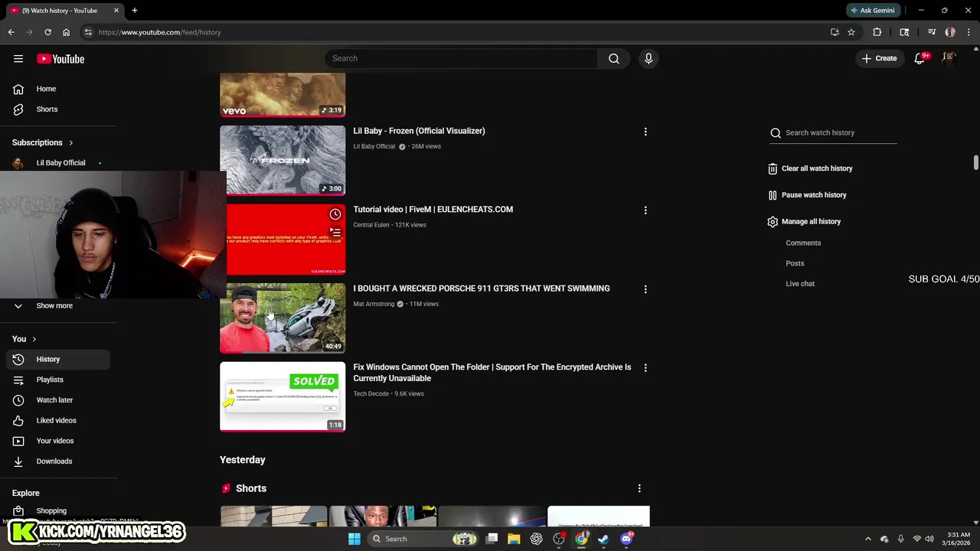Open wrecked Porsche video thumbnail
The width and height of the screenshot is (980, 551).
pos(283,318)
